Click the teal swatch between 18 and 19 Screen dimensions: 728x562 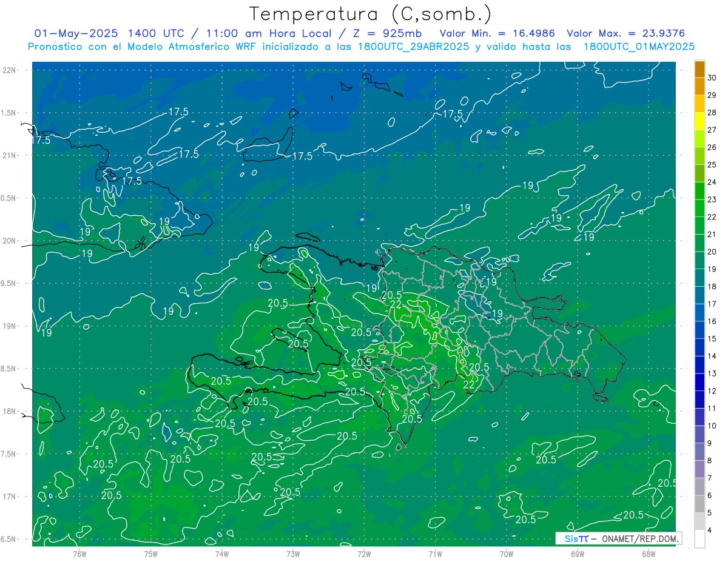tap(699, 278)
